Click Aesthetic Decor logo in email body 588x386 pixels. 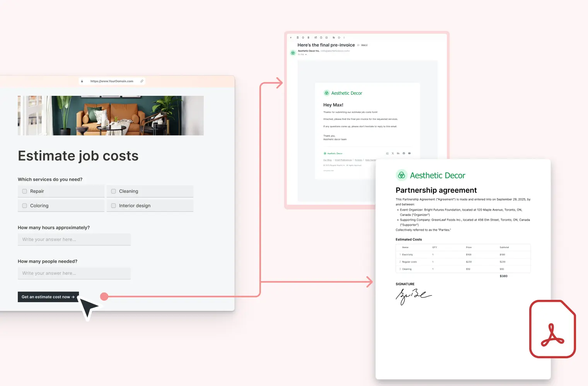(343, 93)
